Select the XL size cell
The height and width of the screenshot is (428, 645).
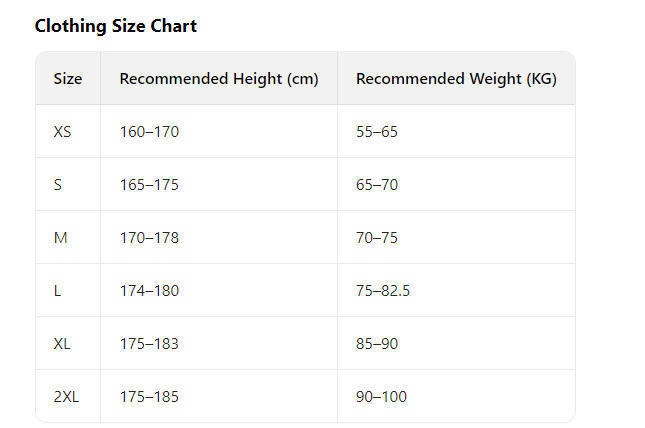click(62, 343)
